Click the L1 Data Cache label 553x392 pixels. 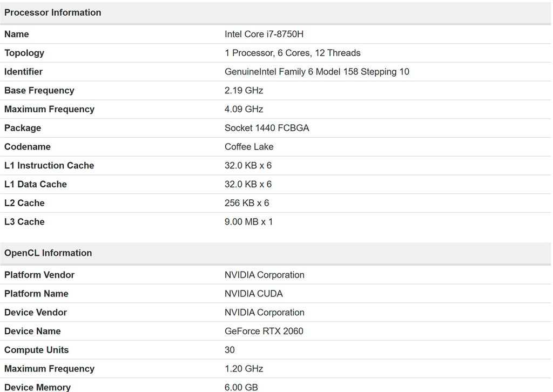pos(35,184)
